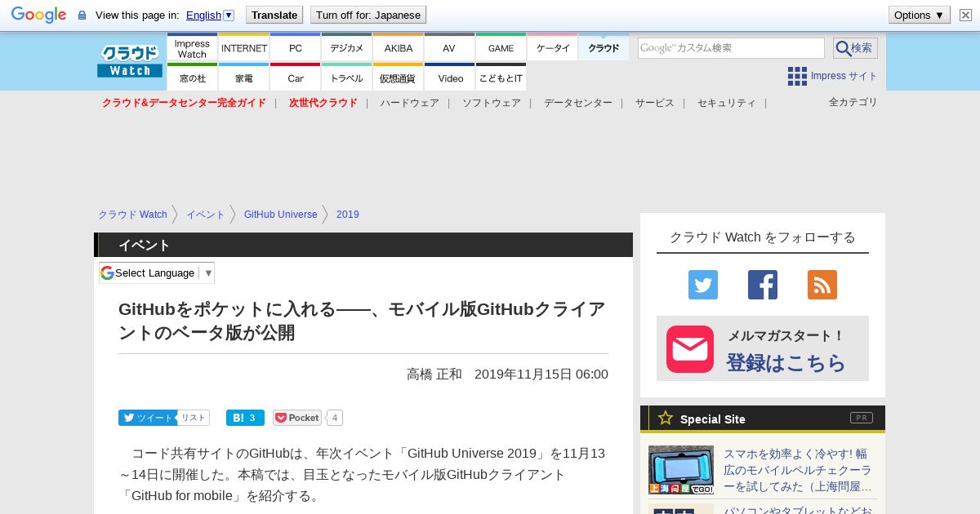Open the INTERNET tab
The height and width of the screenshot is (514, 980).
(x=243, y=48)
